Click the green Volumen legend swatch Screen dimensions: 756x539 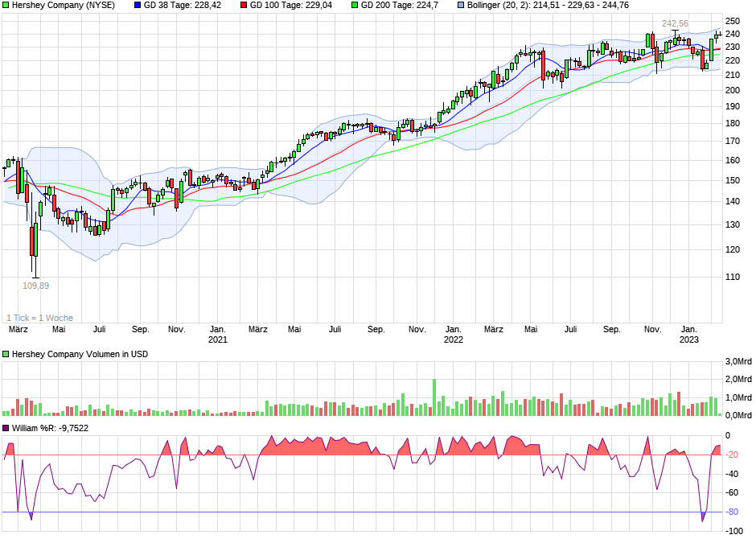click(6, 354)
